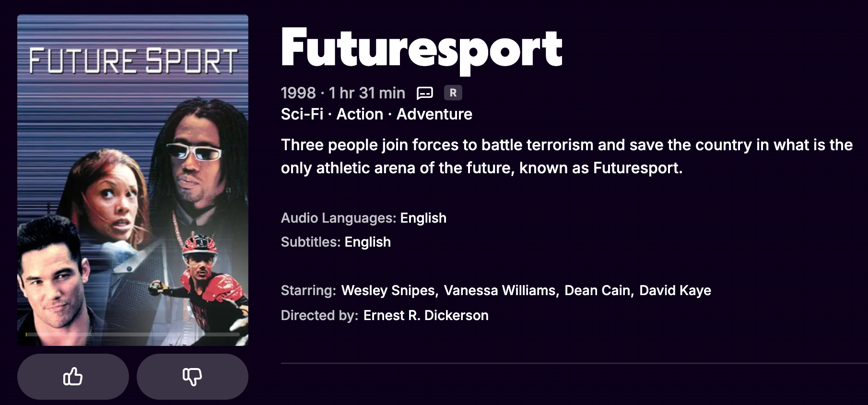Image resolution: width=868 pixels, height=405 pixels.
Task: Click the thumbs up like button
Action: coord(73,377)
